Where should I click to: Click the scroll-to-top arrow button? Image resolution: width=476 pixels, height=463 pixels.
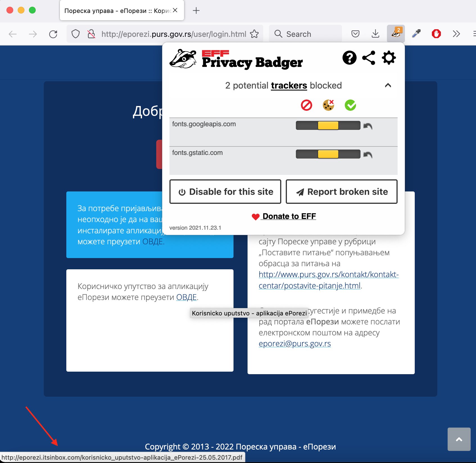tap(459, 439)
